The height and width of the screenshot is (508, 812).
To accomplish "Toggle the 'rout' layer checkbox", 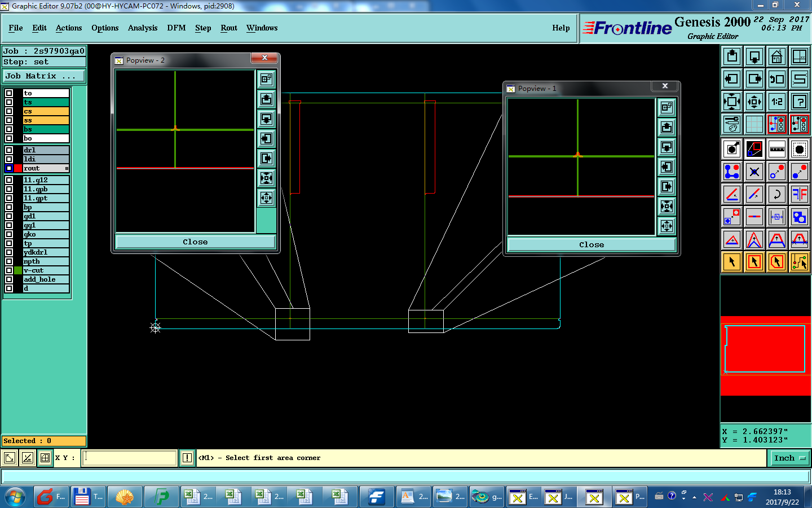I will [9, 168].
